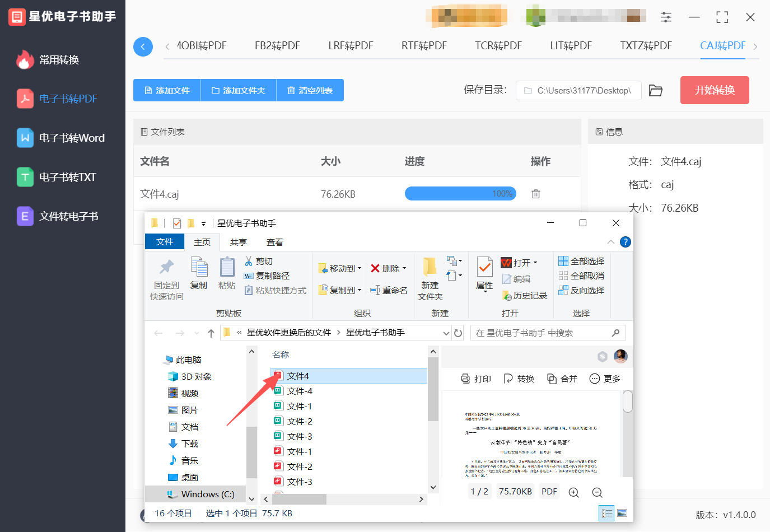770x532 pixels.
Task: Open the 常用转换 sidebar section
Action: [48, 59]
